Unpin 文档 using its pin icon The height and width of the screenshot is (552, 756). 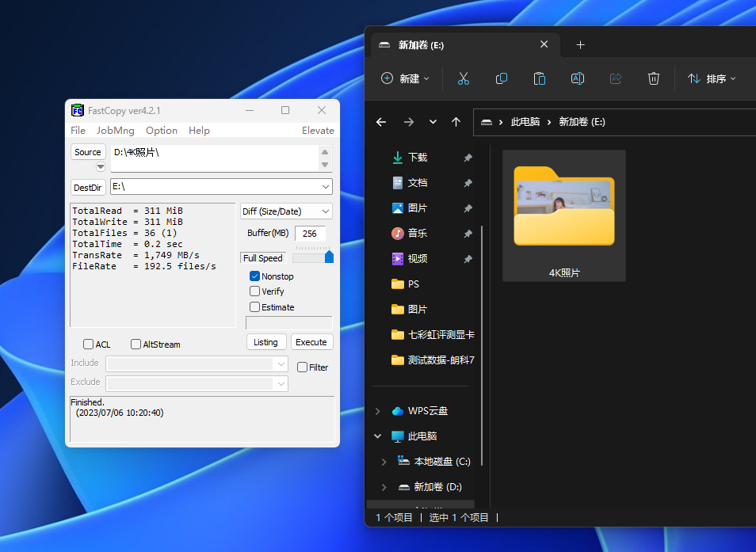click(x=468, y=183)
